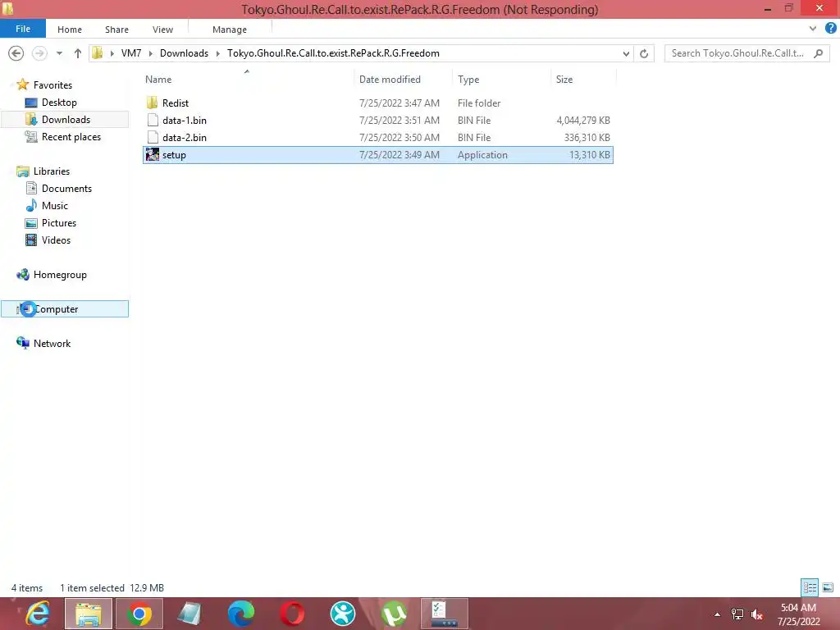Image resolution: width=840 pixels, height=630 pixels.
Task: Select the setup application icon
Action: 153,155
